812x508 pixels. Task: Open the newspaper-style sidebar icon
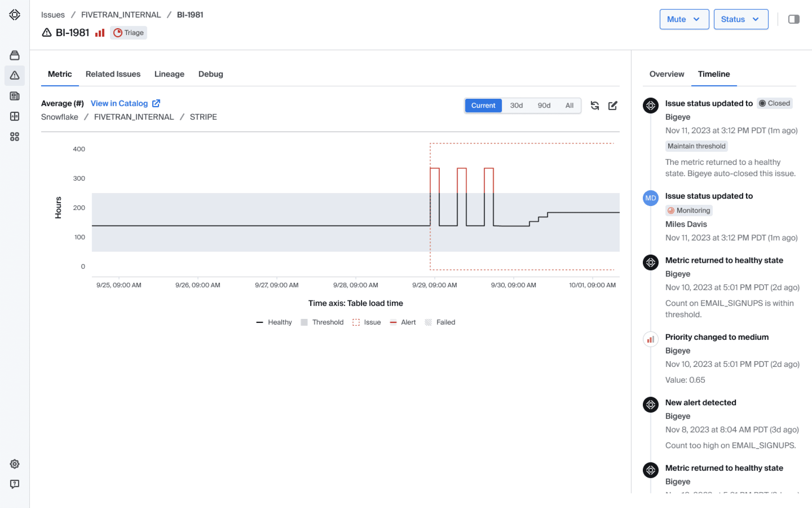tap(14, 96)
